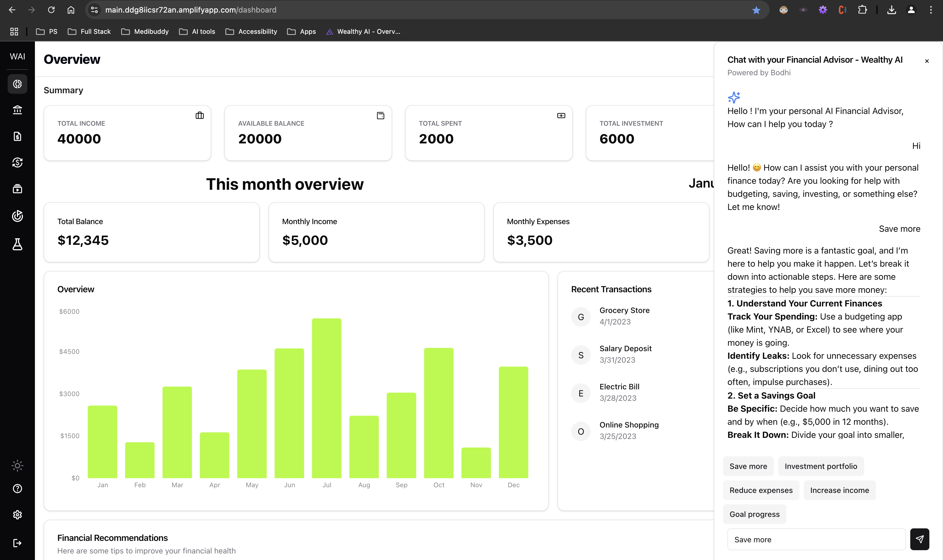Choose the Reduce expenses suggestion chip
The image size is (943, 560).
click(760, 490)
